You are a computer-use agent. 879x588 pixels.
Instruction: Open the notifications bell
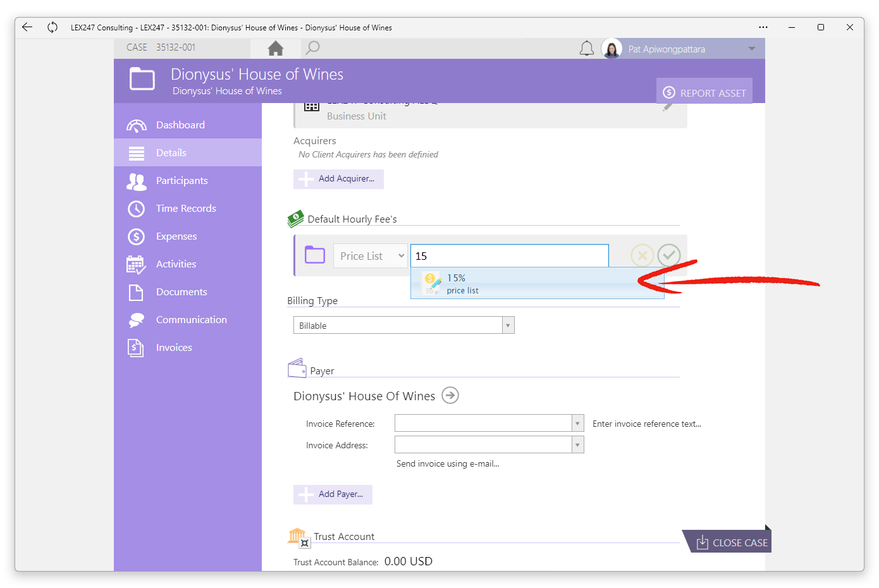(x=587, y=49)
